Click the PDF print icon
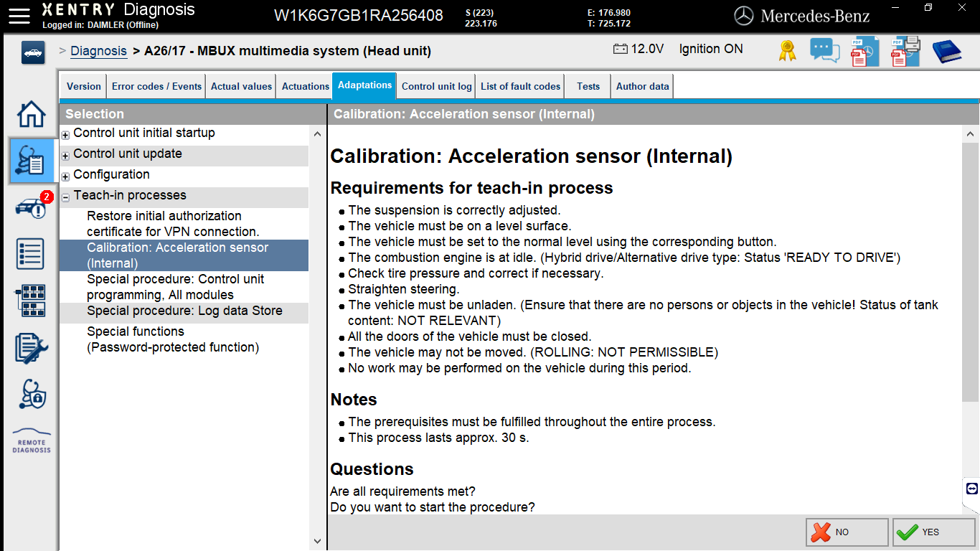 click(x=905, y=51)
